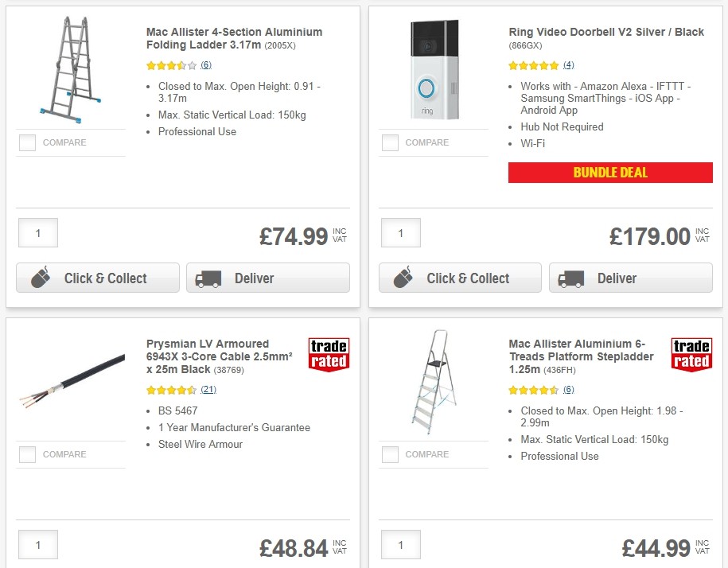
Task: Toggle Compare on the Prysmian cable
Action: pos(26,454)
